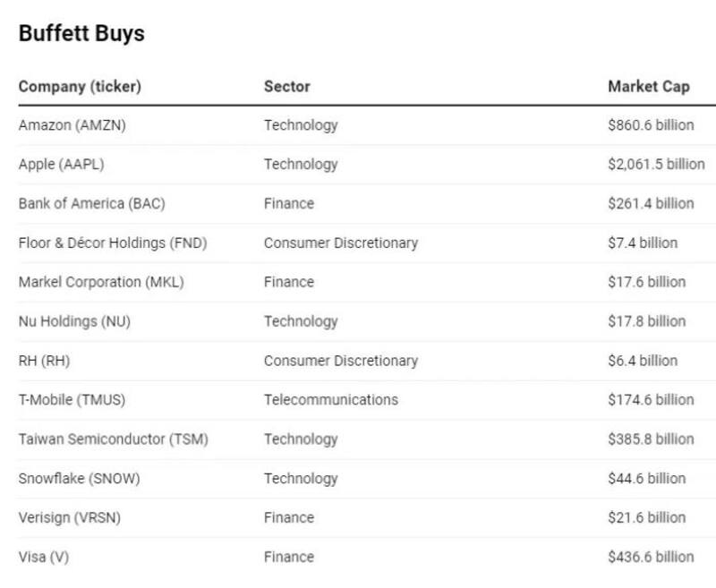Select the Verisign (VRSN) cell
The image size is (716, 588).
pyautogui.click(x=69, y=517)
